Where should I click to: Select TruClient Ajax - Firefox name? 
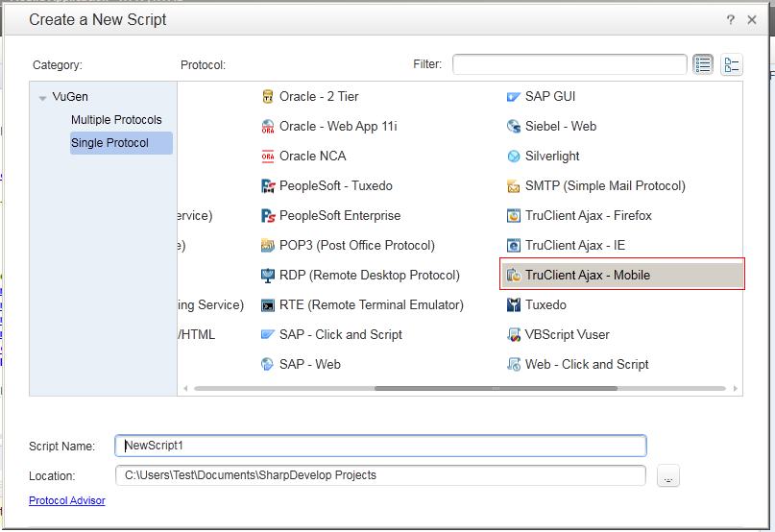point(588,215)
